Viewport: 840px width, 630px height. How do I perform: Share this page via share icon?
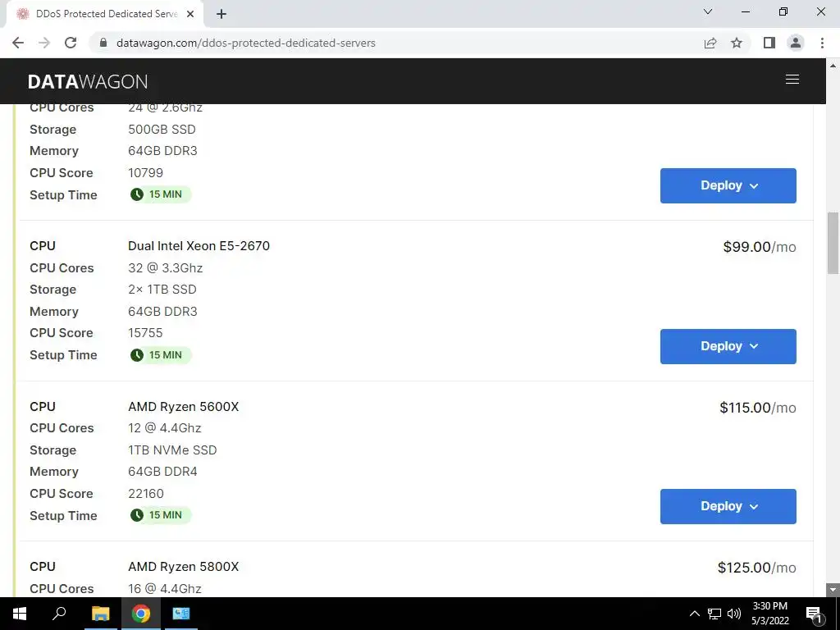(x=710, y=43)
